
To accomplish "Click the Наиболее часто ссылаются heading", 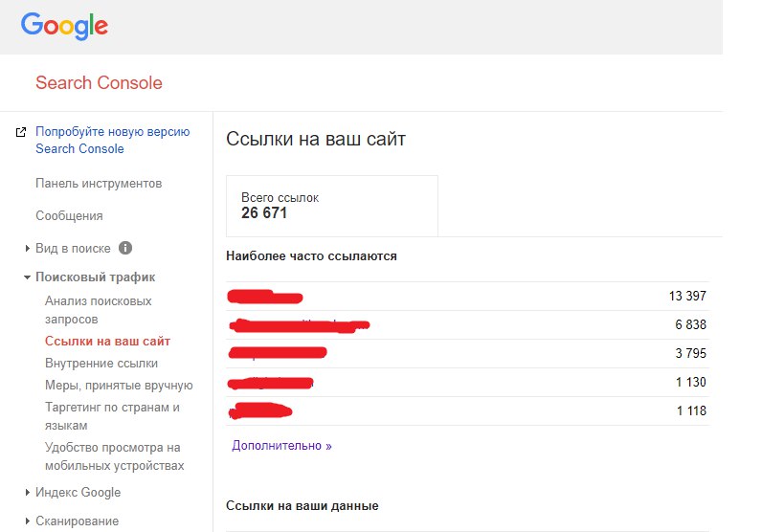I will click(x=311, y=256).
